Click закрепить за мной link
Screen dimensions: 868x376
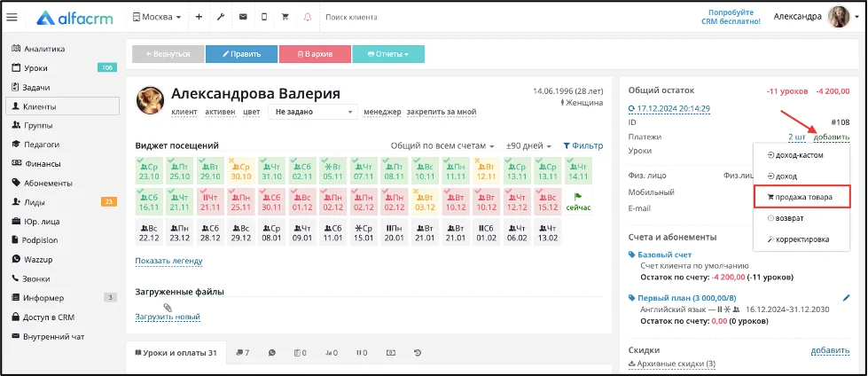click(442, 112)
